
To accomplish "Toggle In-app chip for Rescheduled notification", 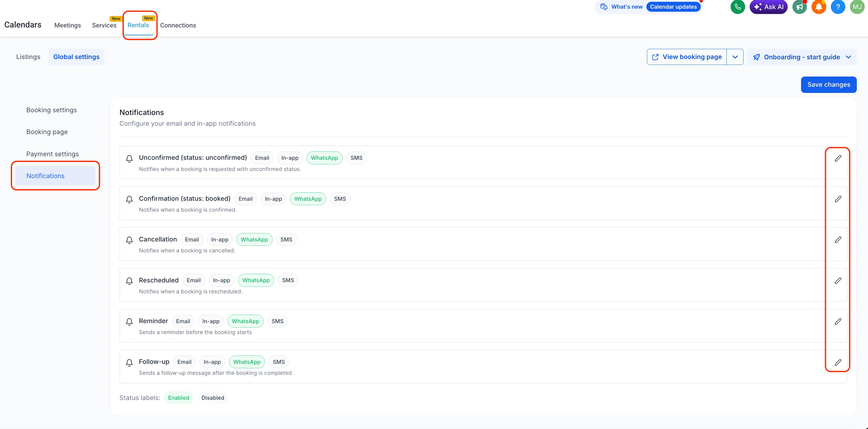I will (x=221, y=280).
